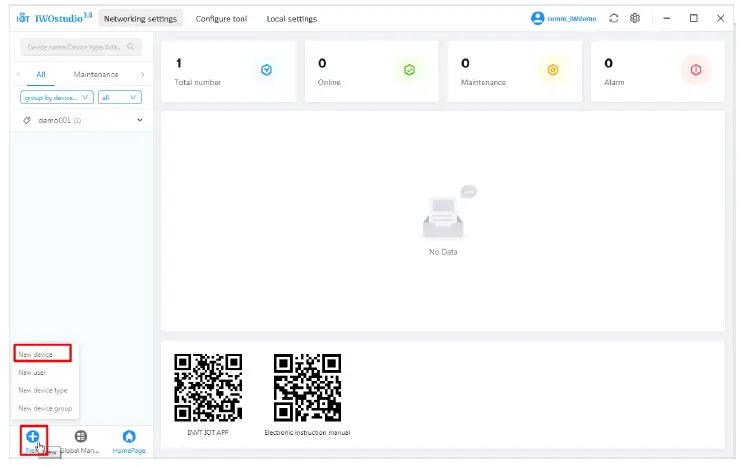
Task: Open the settings gear icon
Action: point(635,18)
